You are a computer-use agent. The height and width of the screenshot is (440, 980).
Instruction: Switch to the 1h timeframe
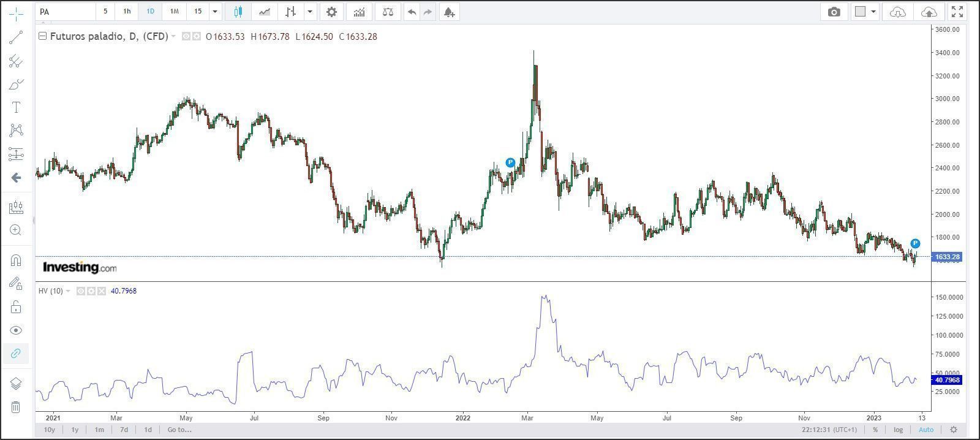coord(127,12)
